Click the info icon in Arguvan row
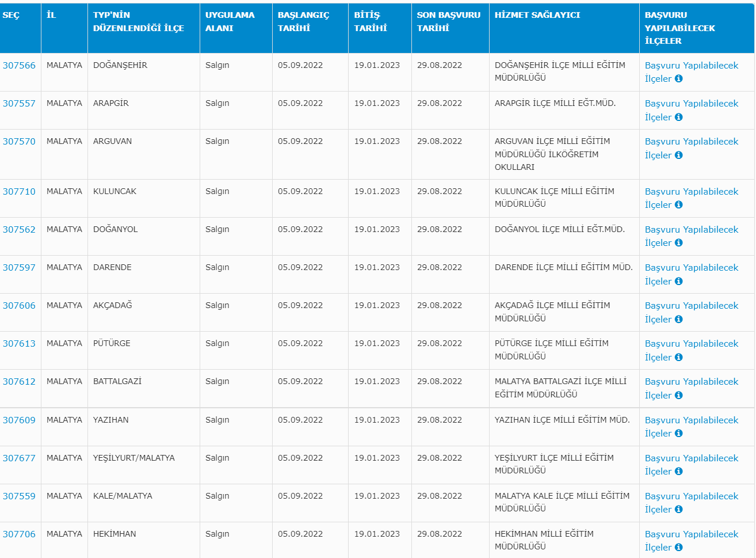 pyautogui.click(x=678, y=155)
